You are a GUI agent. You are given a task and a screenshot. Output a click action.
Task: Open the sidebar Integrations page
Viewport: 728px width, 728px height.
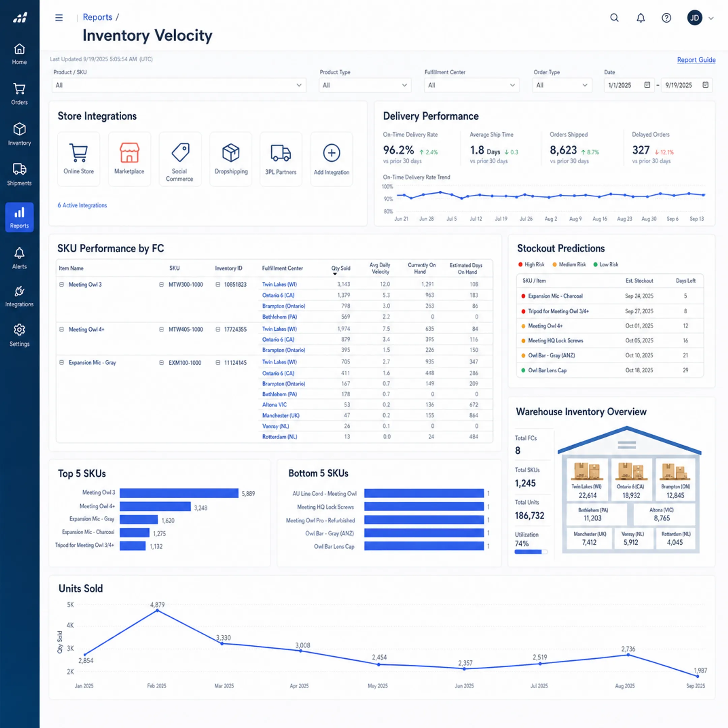click(x=19, y=297)
